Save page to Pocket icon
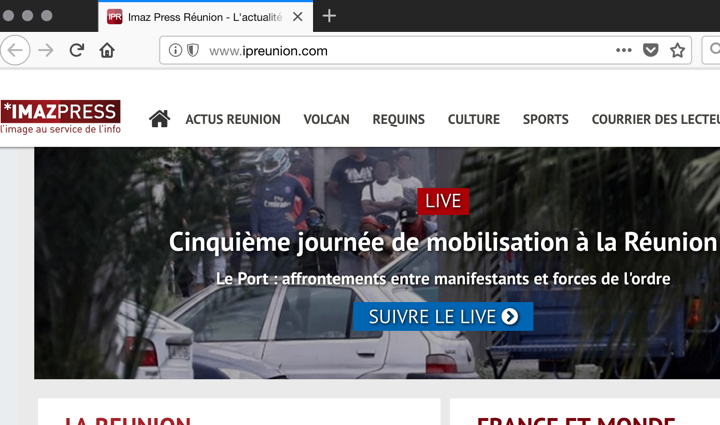The width and height of the screenshot is (720, 425). [650, 50]
